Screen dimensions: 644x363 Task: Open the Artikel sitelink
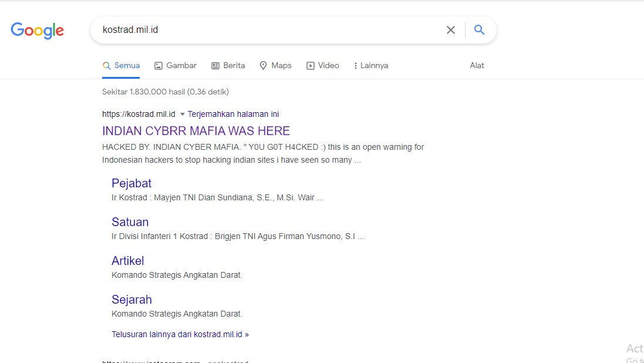coord(127,261)
